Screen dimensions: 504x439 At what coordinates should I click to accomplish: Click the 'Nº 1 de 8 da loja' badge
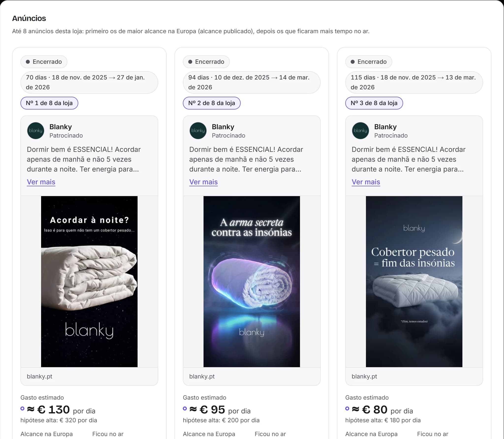click(x=49, y=103)
